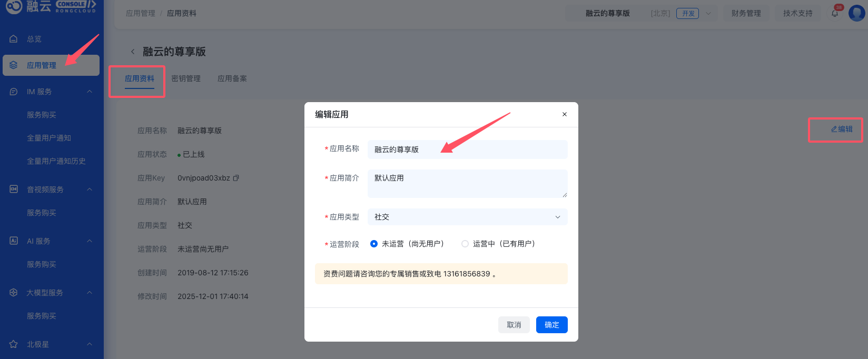
Task: Open 服务购买 under AI 服务
Action: tap(42, 264)
